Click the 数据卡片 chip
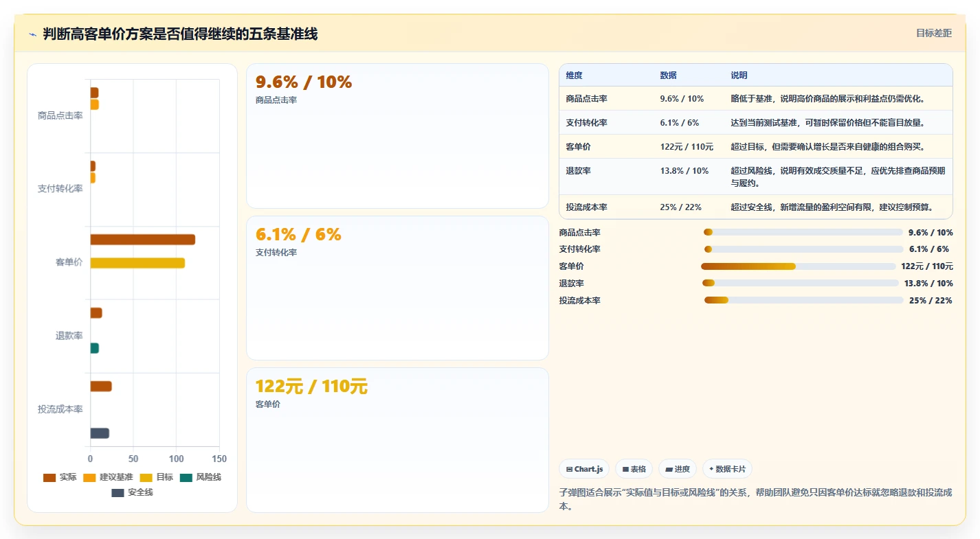Screen dimensions: 980x539 (x=727, y=469)
